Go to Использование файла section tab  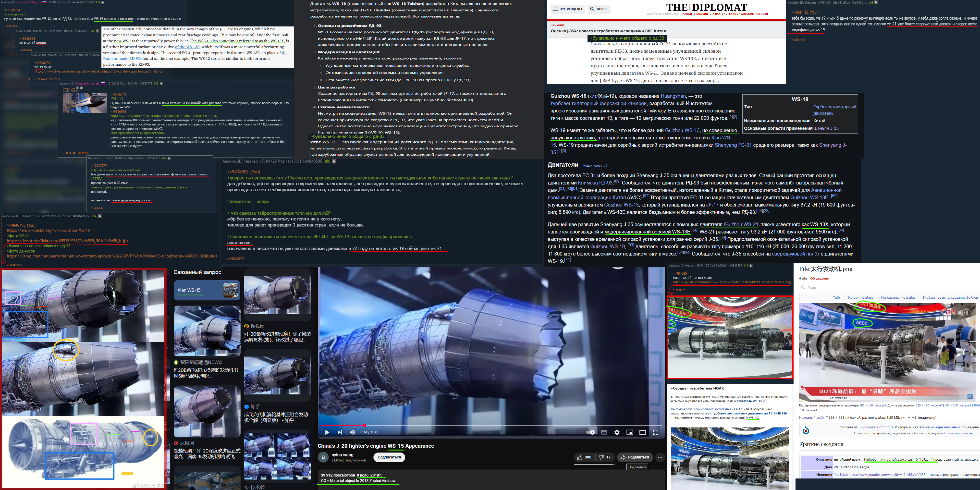tap(898, 297)
